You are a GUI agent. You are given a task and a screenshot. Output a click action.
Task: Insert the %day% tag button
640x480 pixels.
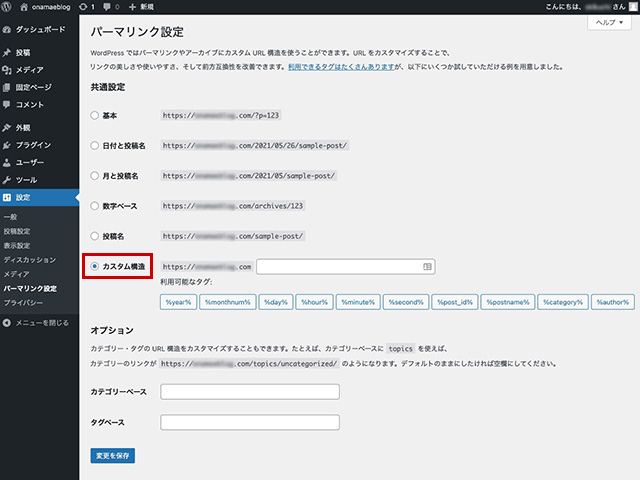pos(276,302)
